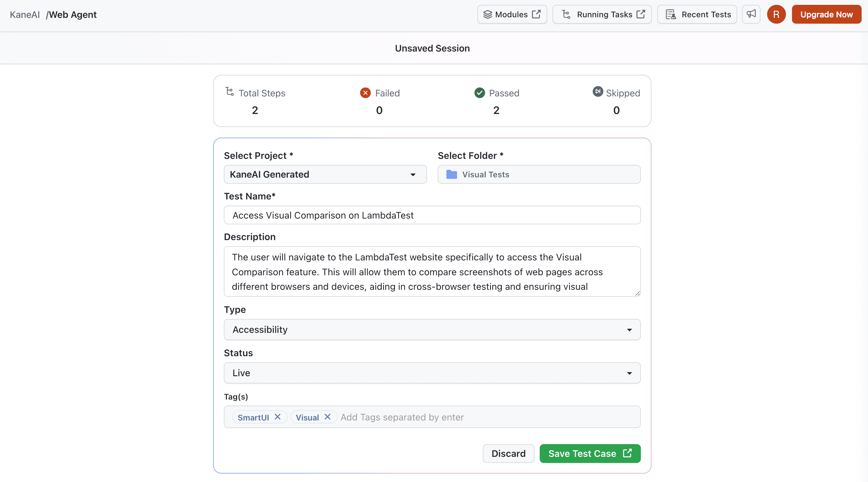Remove the SmartUI tag

coord(277,417)
